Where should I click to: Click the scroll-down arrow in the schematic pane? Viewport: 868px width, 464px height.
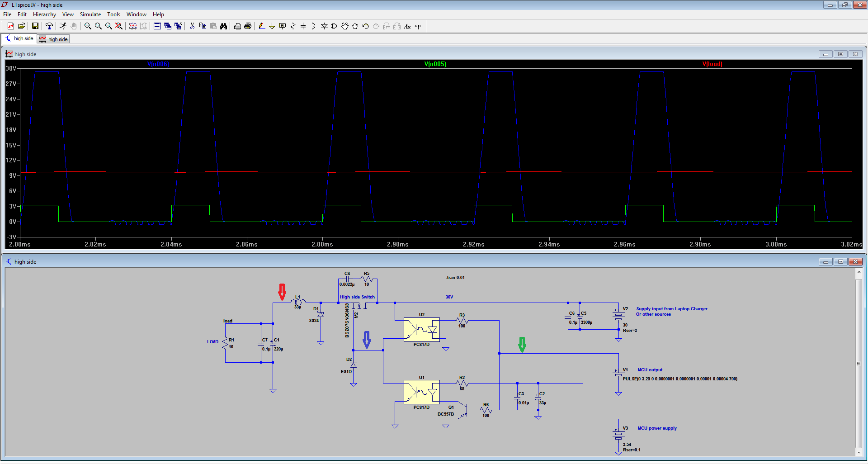coord(859,452)
